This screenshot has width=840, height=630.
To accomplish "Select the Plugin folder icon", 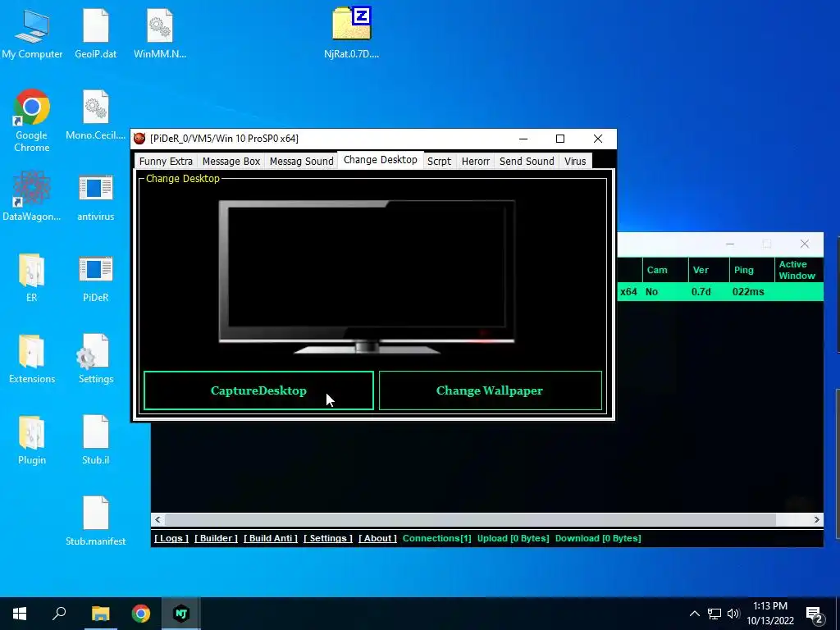I will 32,441.
